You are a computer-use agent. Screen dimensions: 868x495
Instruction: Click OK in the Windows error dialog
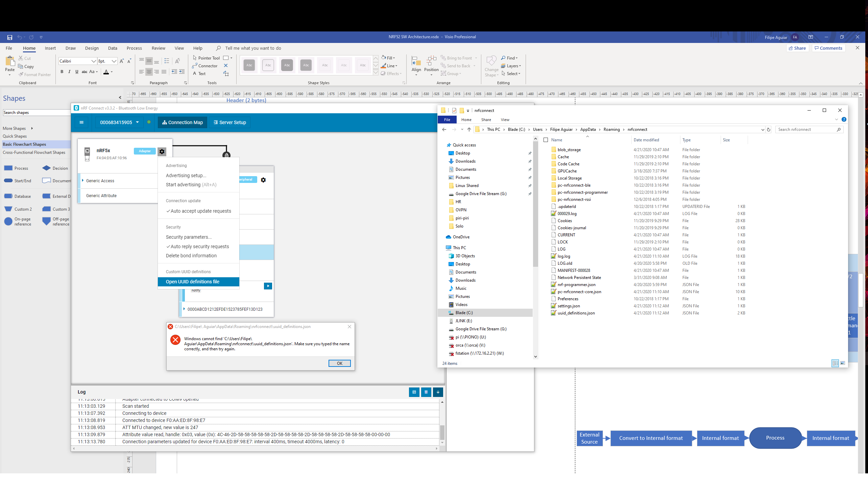pos(339,363)
